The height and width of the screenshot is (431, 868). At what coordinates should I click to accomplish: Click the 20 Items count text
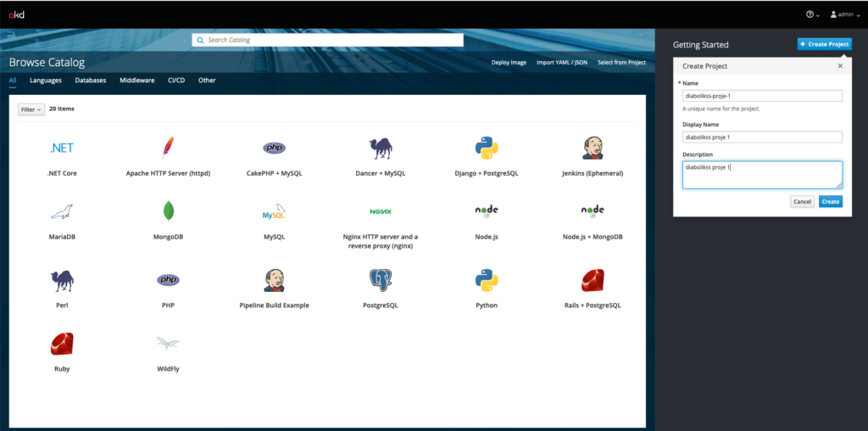(61, 109)
